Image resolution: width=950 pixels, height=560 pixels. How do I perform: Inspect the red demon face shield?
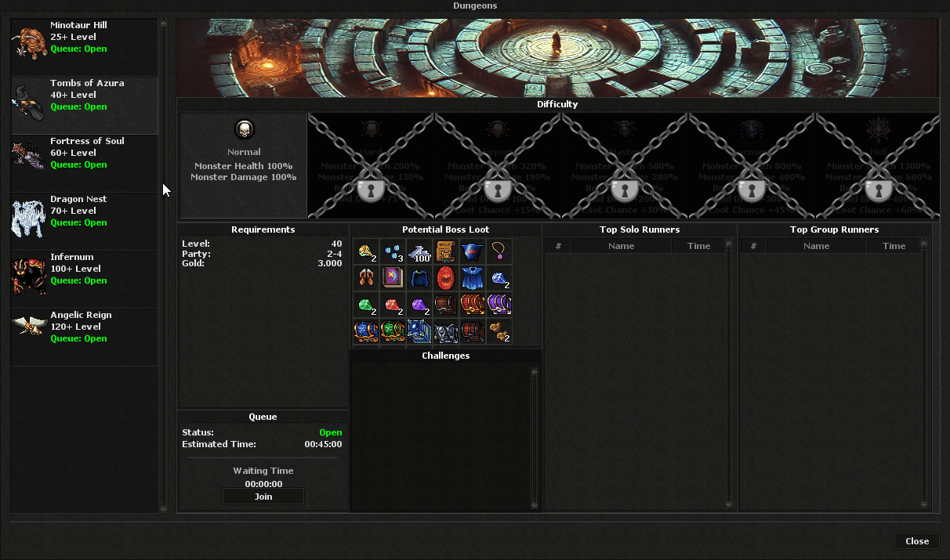pos(446,279)
